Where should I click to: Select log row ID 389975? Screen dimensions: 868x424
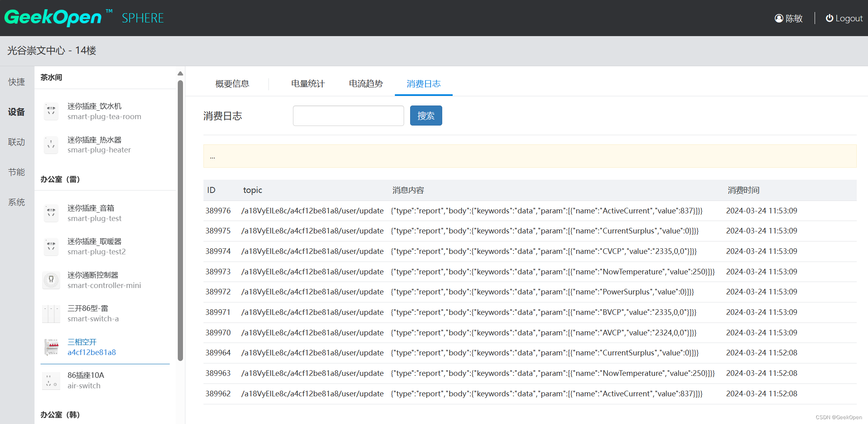tap(530, 231)
